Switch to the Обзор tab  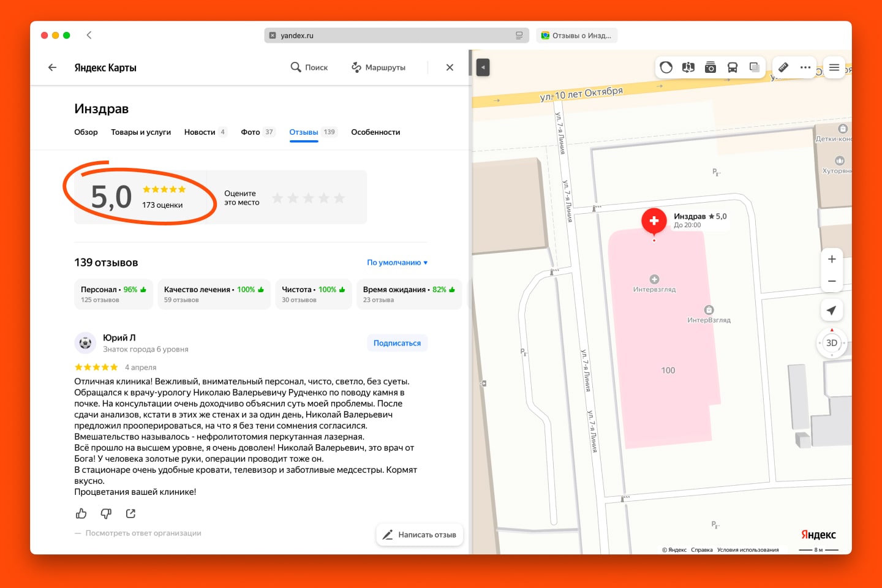pos(86,132)
